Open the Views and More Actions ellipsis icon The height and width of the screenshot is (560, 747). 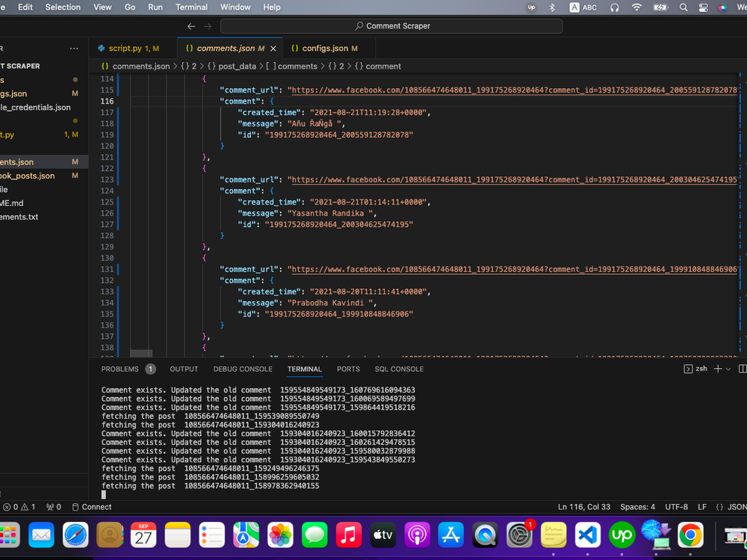74,47
